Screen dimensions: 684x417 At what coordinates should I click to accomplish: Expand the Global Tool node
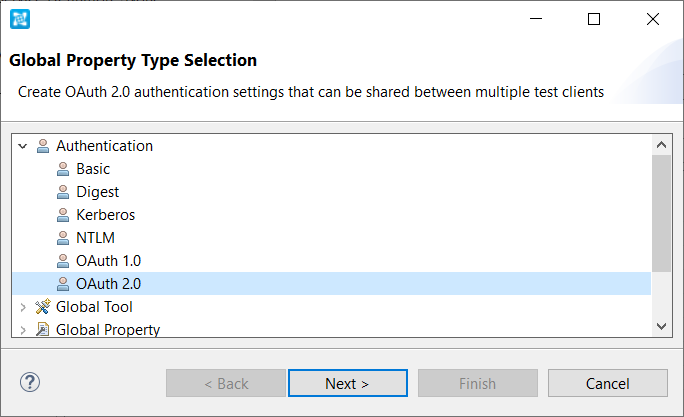23,307
